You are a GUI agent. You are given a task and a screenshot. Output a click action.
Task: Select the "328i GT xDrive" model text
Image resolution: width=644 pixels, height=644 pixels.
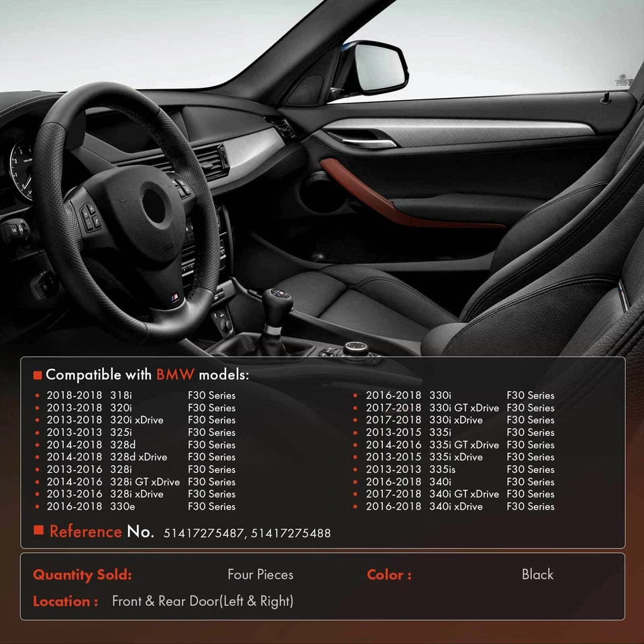[x=145, y=482]
